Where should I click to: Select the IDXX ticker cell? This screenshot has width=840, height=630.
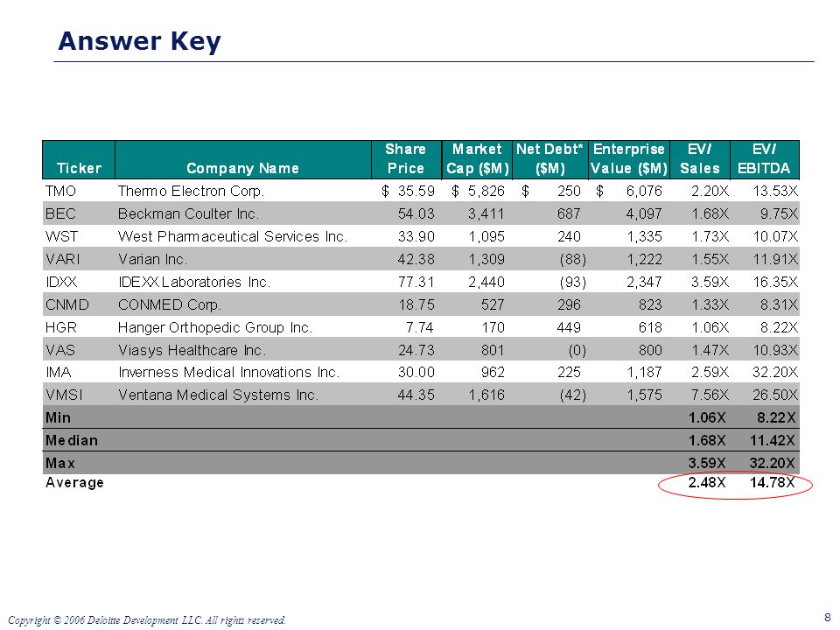pyautogui.click(x=61, y=282)
